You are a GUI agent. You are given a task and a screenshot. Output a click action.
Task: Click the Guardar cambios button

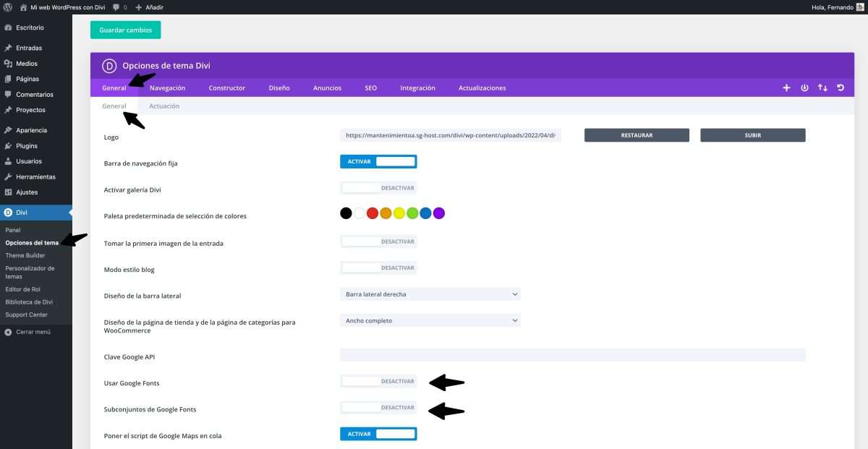click(x=125, y=30)
